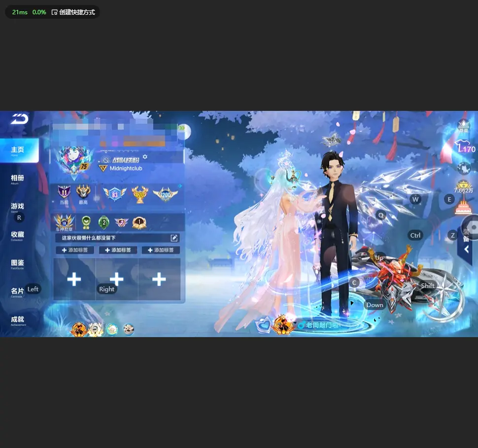The height and width of the screenshot is (448, 478).
Task: Click the birthday cake icon
Action: [463, 207]
